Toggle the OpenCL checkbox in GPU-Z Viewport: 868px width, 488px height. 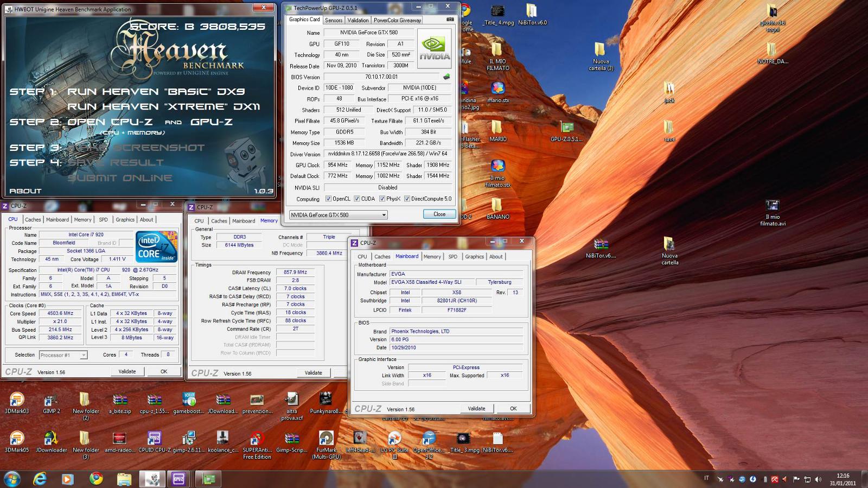click(328, 199)
